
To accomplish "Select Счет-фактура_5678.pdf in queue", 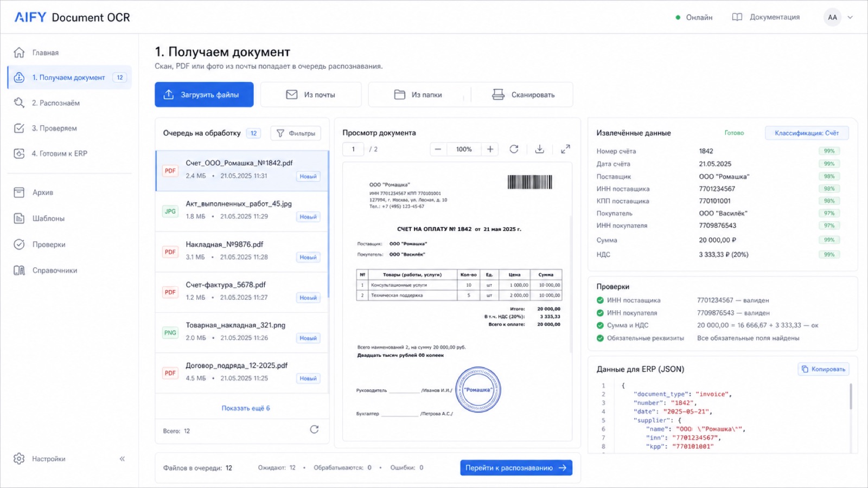I will (242, 292).
